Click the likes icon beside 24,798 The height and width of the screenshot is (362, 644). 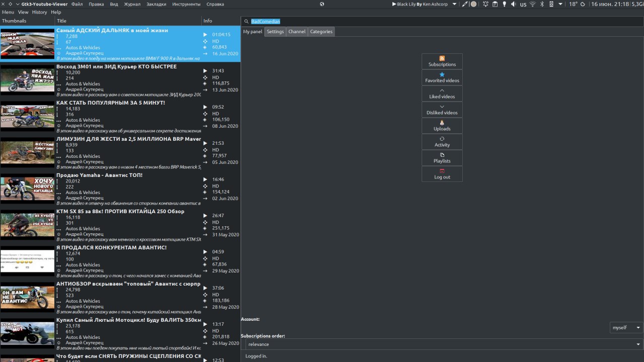pos(58,290)
